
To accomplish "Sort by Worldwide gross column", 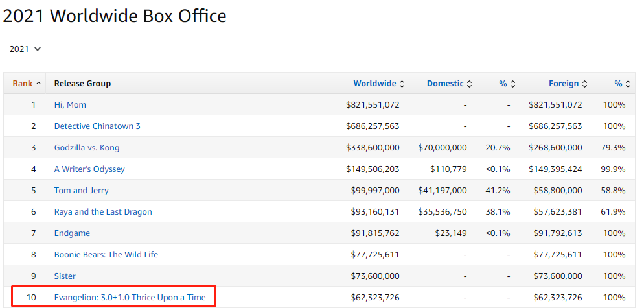I will (x=378, y=84).
